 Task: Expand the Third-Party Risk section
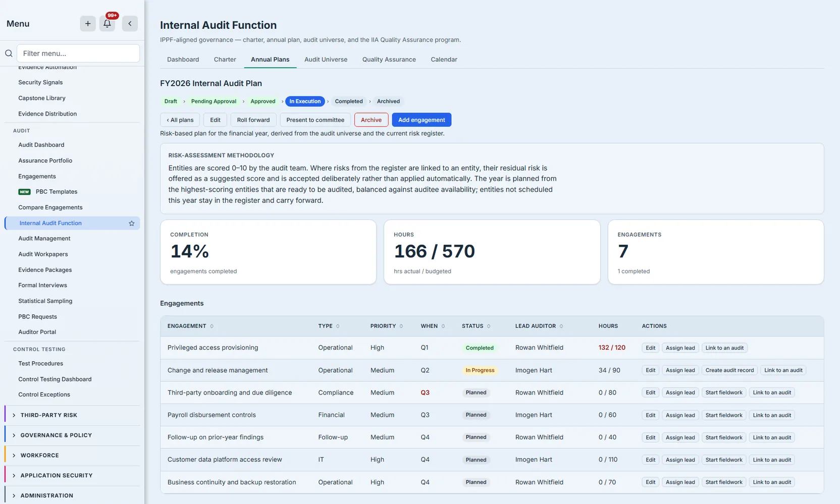coord(72,415)
